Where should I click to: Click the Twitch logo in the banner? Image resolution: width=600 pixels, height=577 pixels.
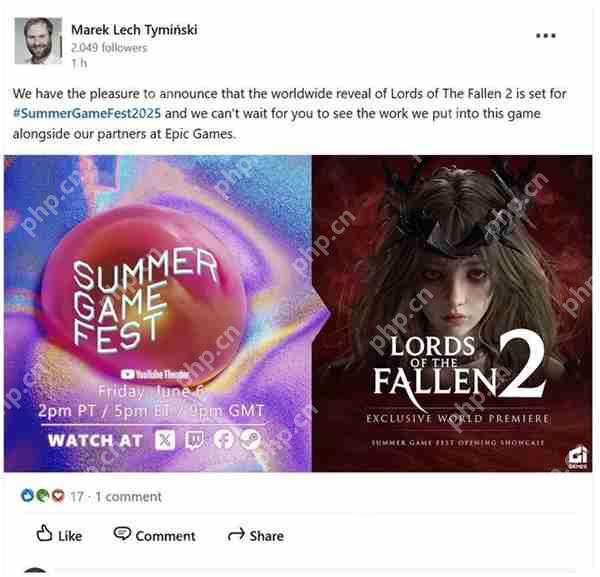tap(194, 440)
